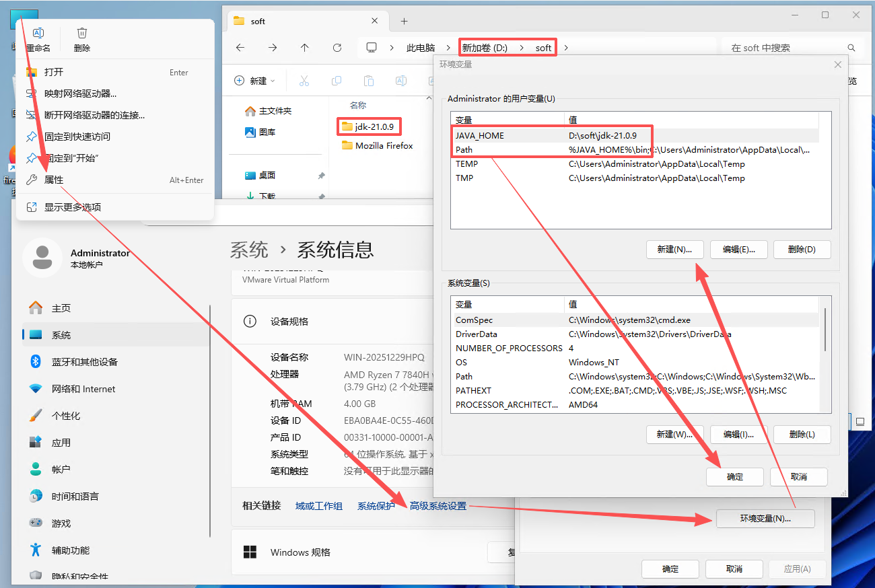Click the Delete trash icon in context menu

82,34
